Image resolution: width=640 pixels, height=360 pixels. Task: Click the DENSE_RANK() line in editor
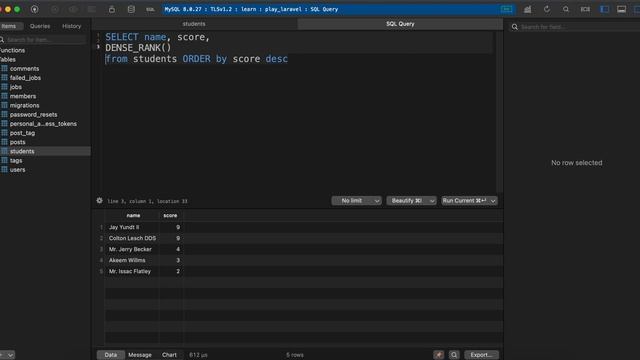point(138,48)
